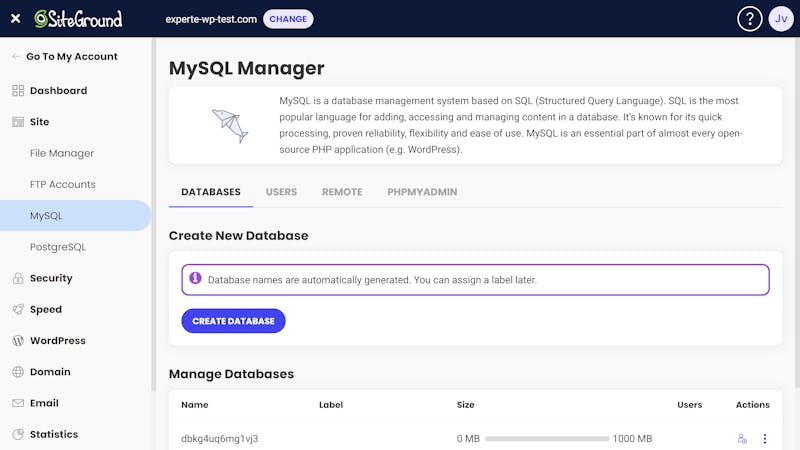Click the Security lock icon
This screenshot has height=450, width=800.
coord(18,278)
